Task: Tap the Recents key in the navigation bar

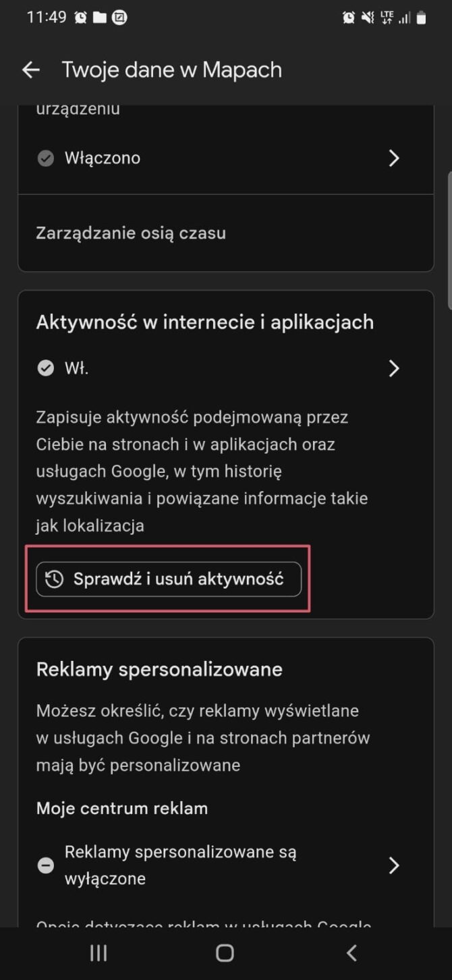Action: point(98,952)
